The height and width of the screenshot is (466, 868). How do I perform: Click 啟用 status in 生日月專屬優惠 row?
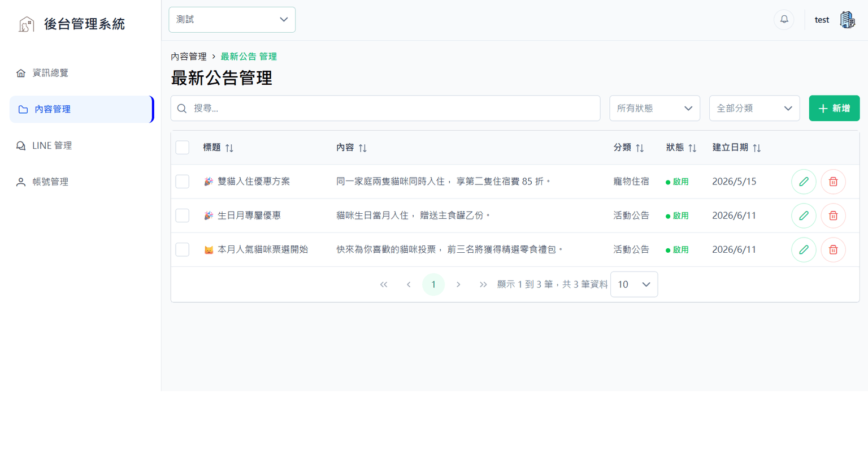[677, 216]
